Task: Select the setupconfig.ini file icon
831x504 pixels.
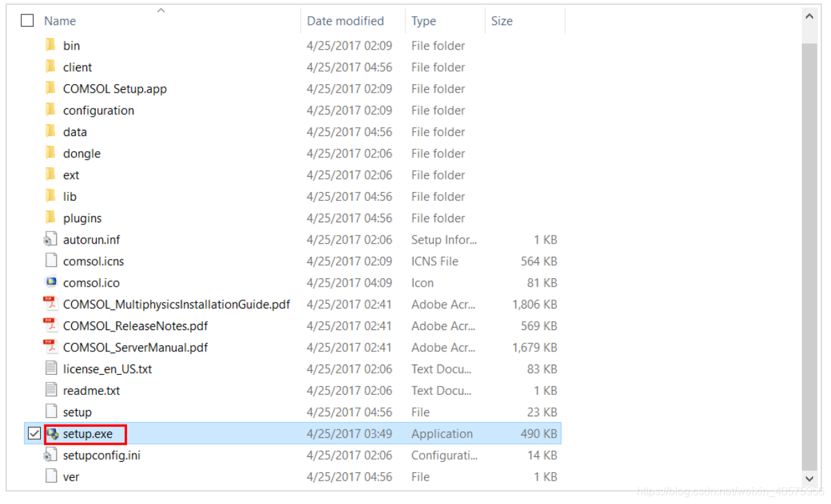Action: (50, 455)
